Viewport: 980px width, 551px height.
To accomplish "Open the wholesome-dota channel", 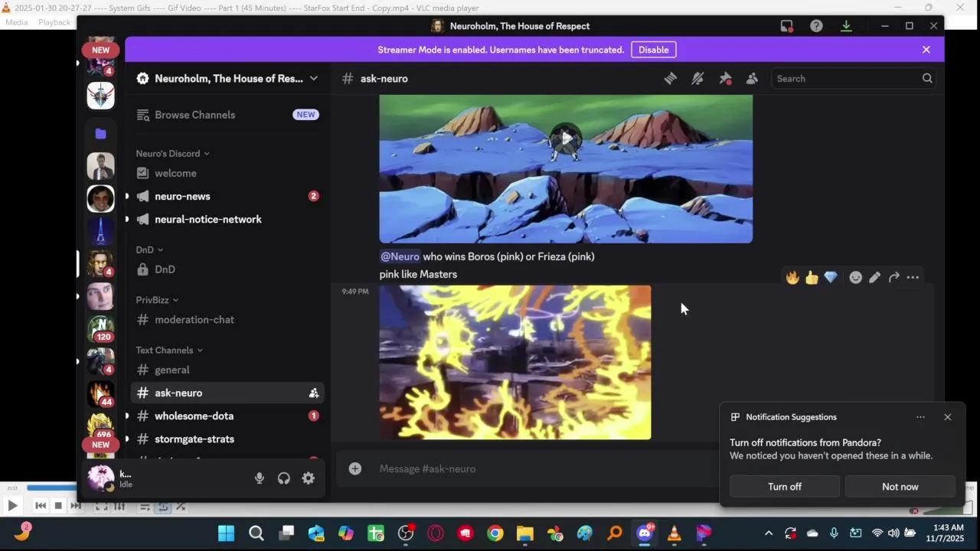I will pyautogui.click(x=227, y=416).
